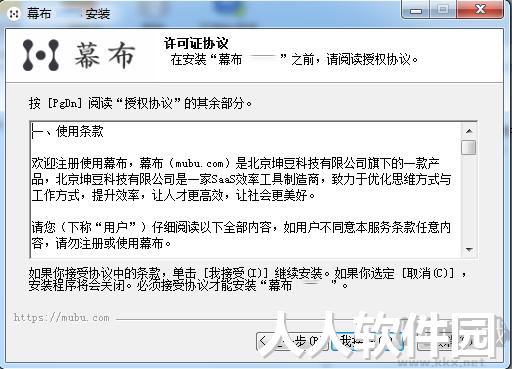This screenshot has width=512, height=369.
Task: Click the scrollbar down arrow in the license box
Action: point(469,250)
